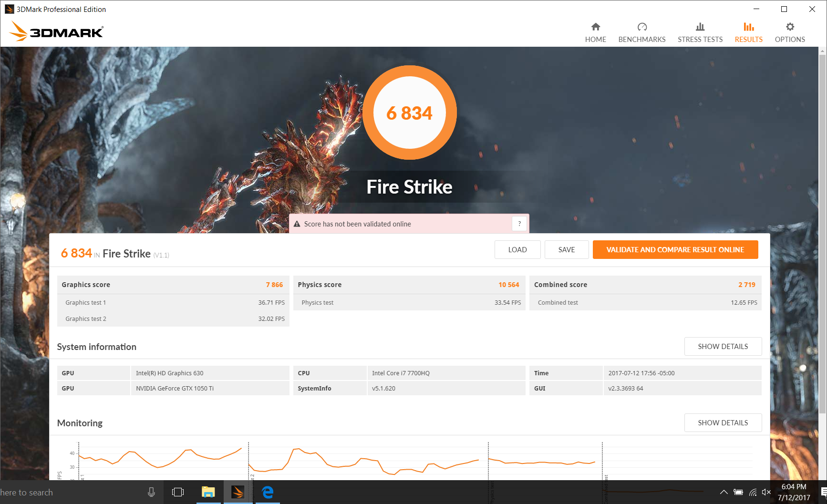
Task: Click the Home house icon
Action: point(595,27)
